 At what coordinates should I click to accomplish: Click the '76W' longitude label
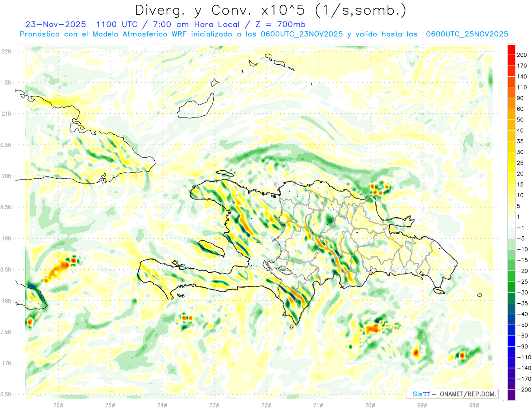coord(59,405)
